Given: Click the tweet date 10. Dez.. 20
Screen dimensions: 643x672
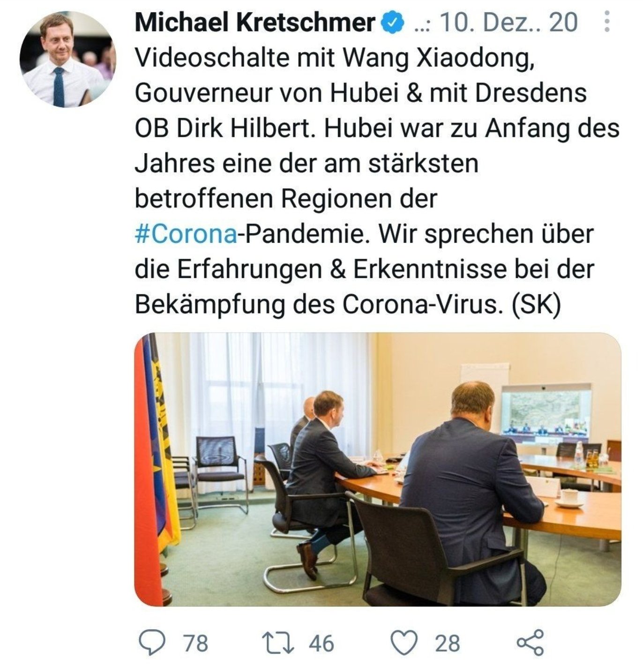Looking at the screenshot, I should (508, 22).
